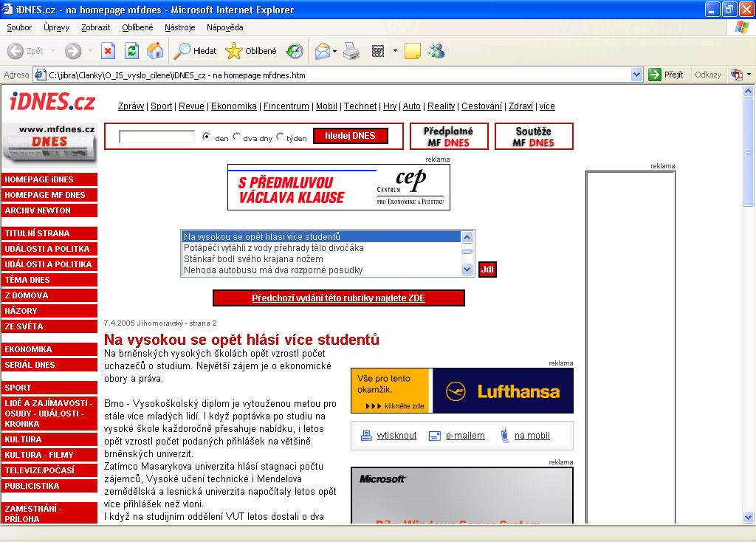
Task: Click the search text input field
Action: click(x=157, y=137)
